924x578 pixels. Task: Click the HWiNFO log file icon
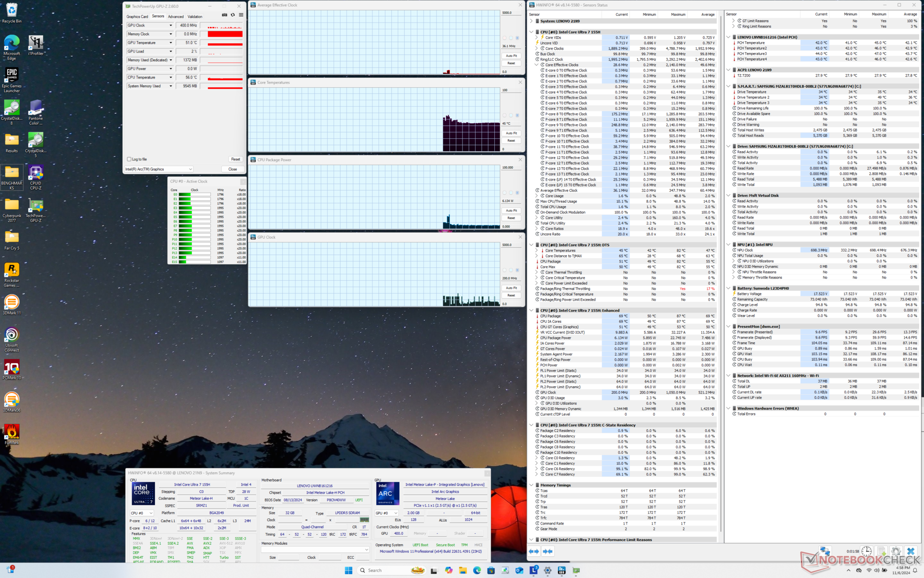click(881, 552)
